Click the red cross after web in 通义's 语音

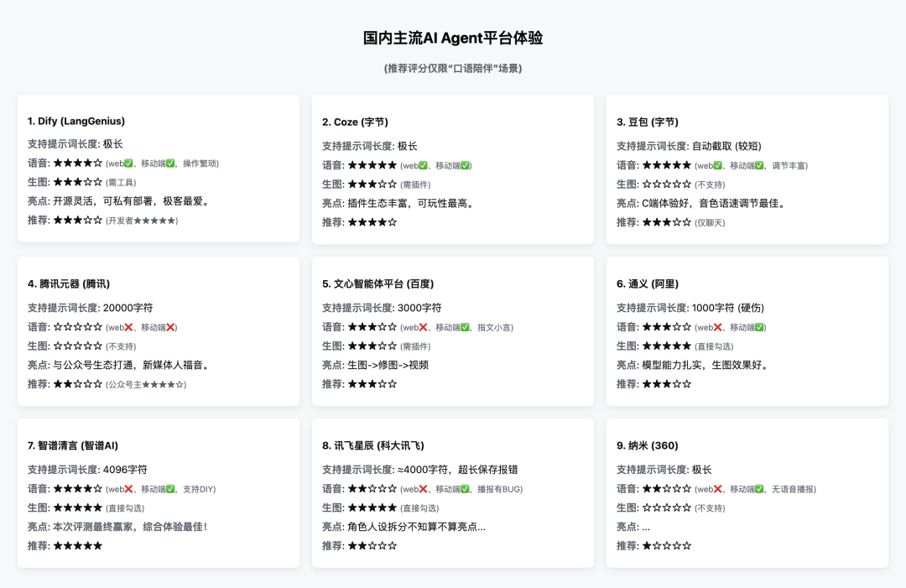[x=717, y=327]
